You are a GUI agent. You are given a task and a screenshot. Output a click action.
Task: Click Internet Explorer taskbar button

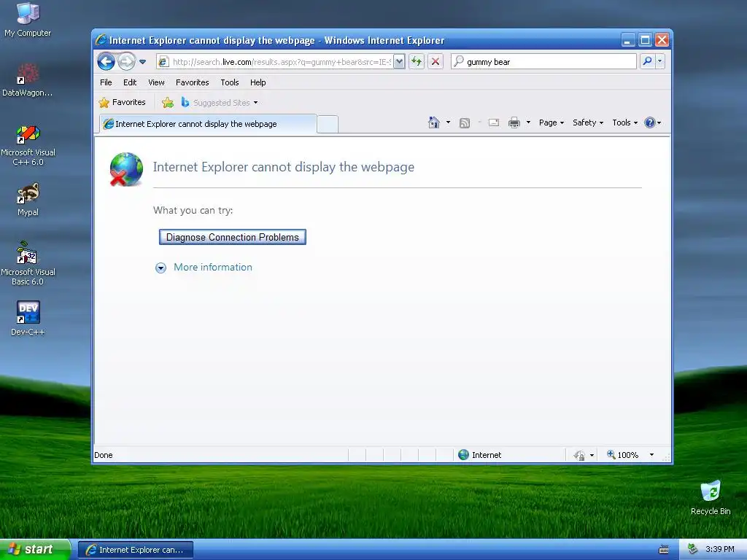coord(135,550)
